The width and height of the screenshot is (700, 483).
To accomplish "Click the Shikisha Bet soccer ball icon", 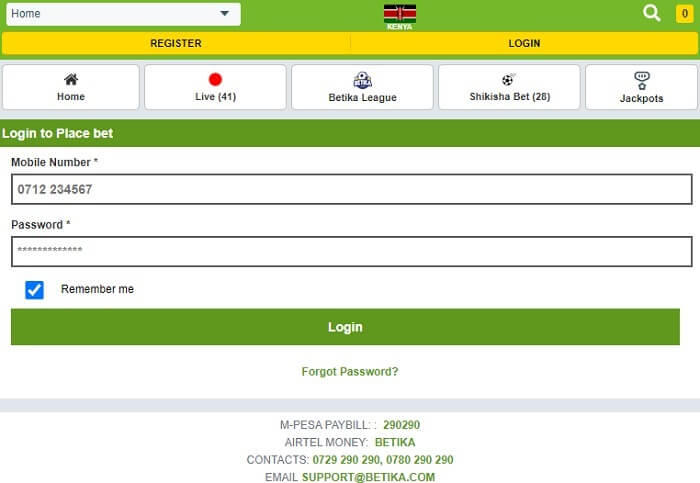I will click(x=508, y=79).
